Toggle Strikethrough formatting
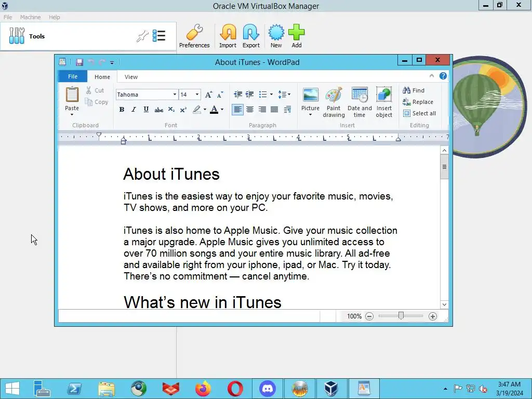 tap(158, 109)
